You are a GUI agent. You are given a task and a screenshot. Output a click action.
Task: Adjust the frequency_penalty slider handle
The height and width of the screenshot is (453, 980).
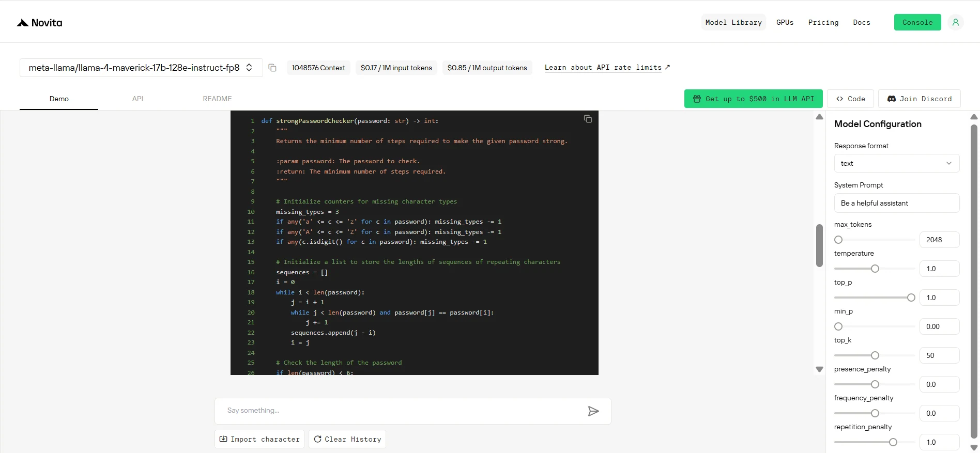(875, 413)
